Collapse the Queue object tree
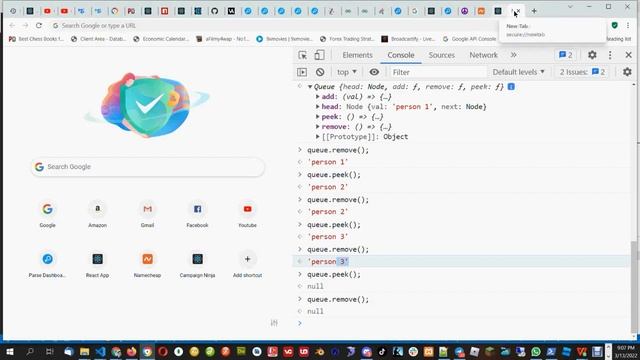Viewport: 640px width, 360px height. pos(310,87)
